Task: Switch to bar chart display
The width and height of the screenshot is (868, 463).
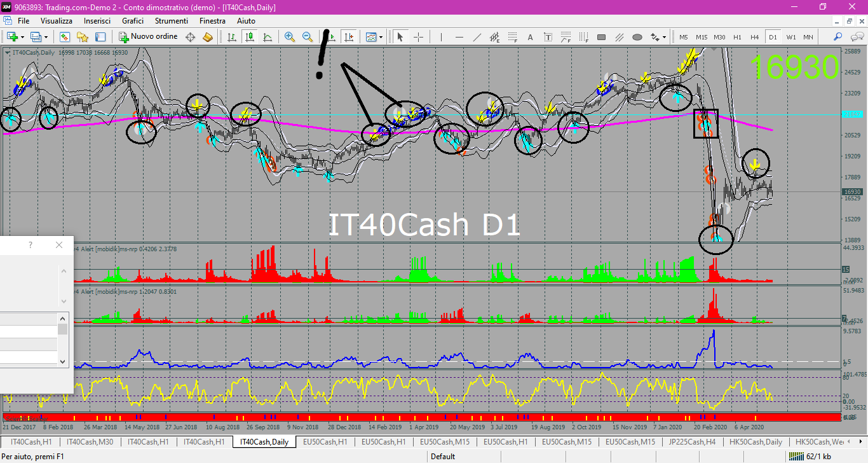Action: click(x=232, y=37)
